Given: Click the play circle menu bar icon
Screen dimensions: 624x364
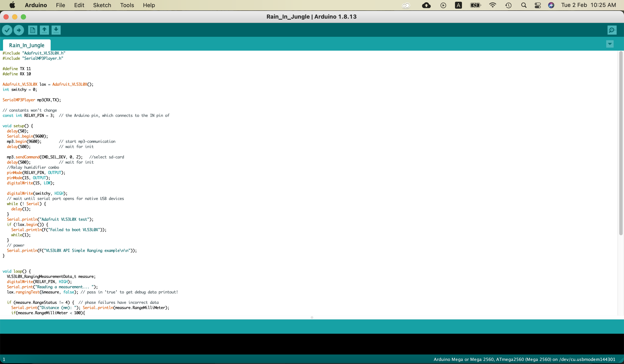Looking at the screenshot, I should coord(443,5).
